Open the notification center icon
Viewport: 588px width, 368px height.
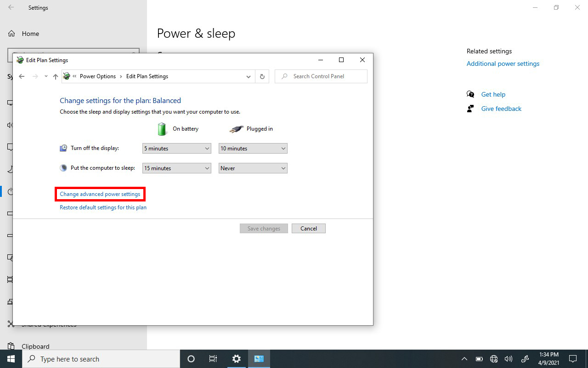click(x=573, y=359)
